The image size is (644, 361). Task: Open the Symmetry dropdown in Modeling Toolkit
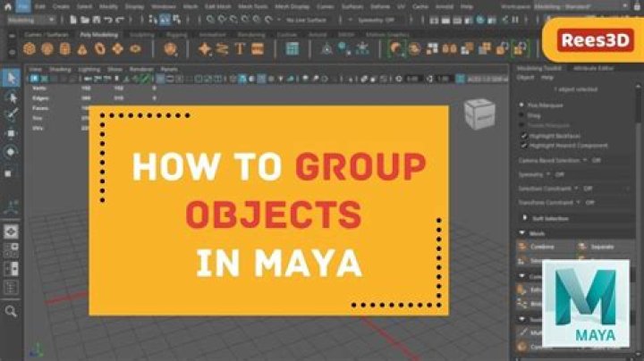548,174
